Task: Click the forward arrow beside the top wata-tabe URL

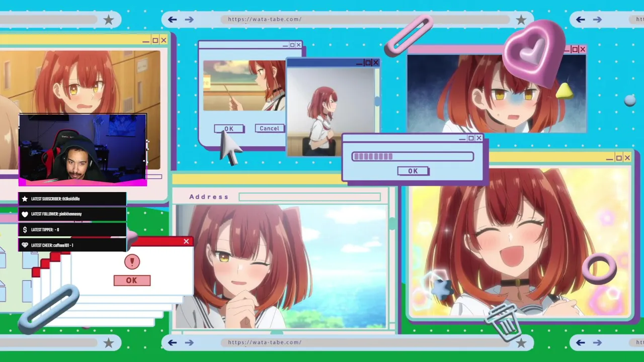Action: coord(189,20)
